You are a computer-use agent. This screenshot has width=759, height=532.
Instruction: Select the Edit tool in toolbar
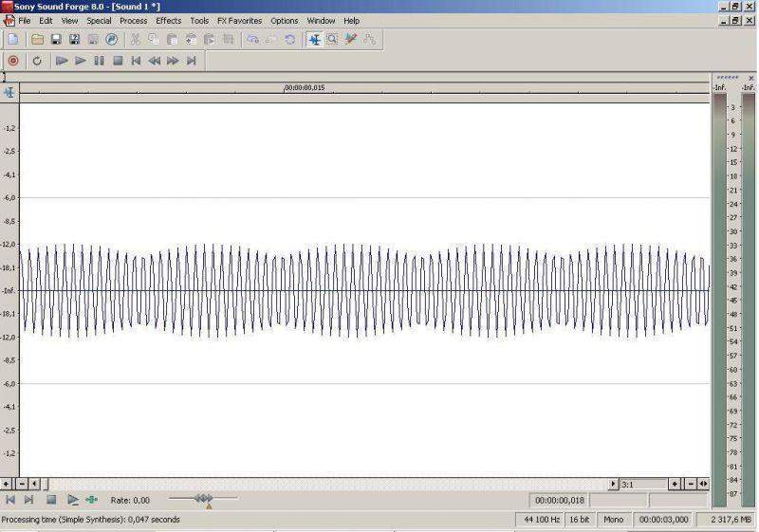click(x=314, y=40)
